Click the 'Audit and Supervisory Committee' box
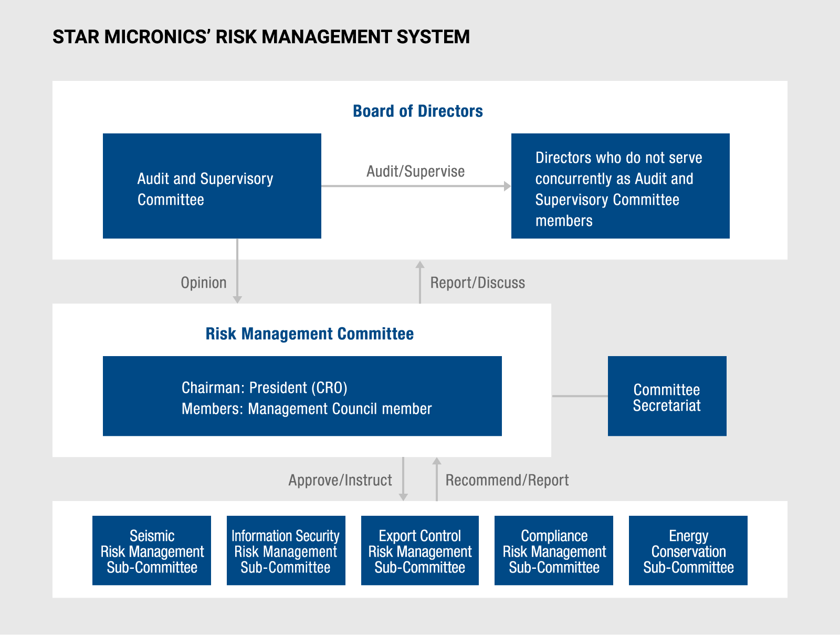840x635 pixels. [212, 186]
